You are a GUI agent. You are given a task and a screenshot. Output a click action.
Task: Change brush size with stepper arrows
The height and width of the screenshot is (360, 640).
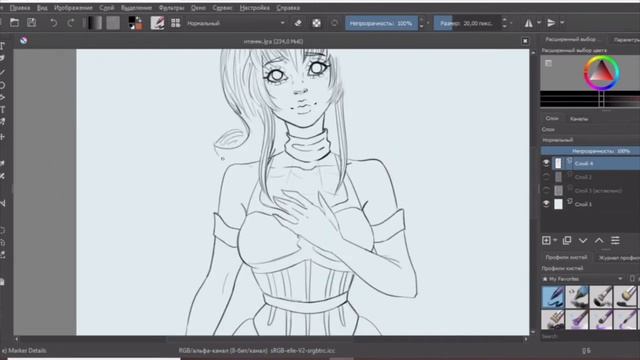point(505,23)
